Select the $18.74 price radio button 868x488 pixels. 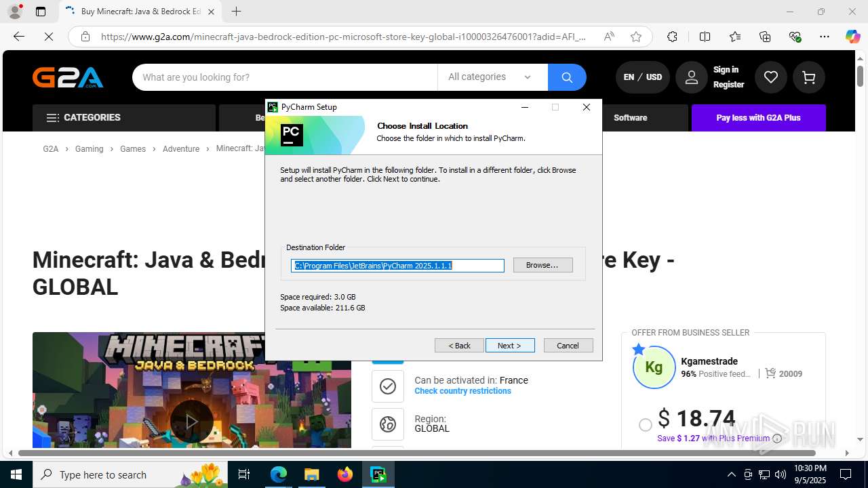coord(646,424)
